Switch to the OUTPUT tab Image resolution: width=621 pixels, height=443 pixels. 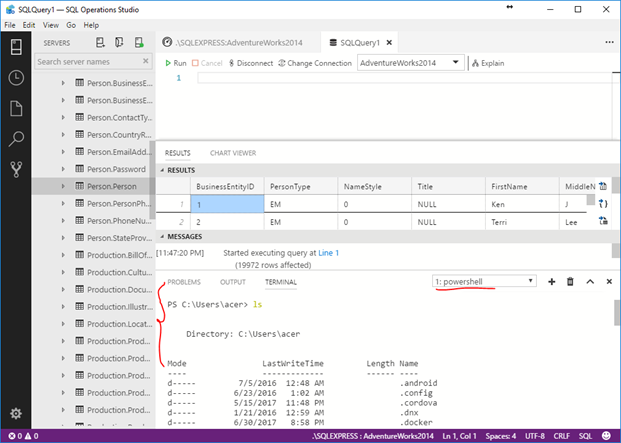click(233, 282)
